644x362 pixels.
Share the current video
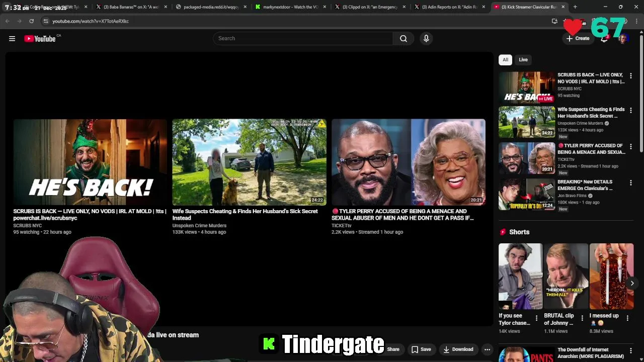393,349
